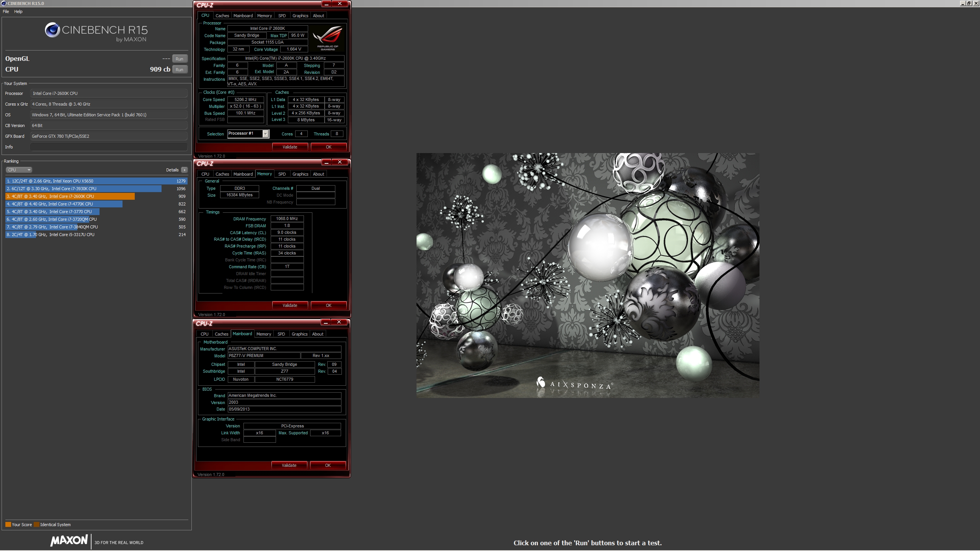Select the Core i7-3720QM ranking row
Viewport: 980px width, 551px height.
pyautogui.click(x=96, y=219)
